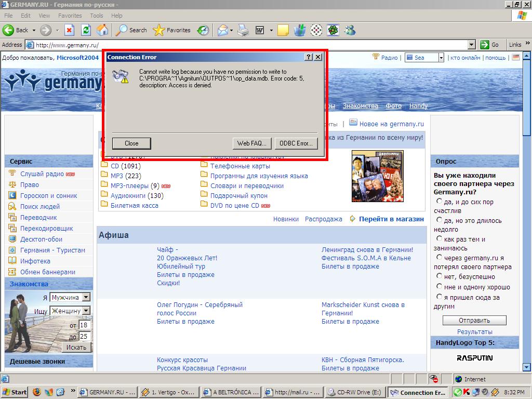
Task: Select 'через germany.ru я потерял своего партнера' option
Action: click(439, 257)
